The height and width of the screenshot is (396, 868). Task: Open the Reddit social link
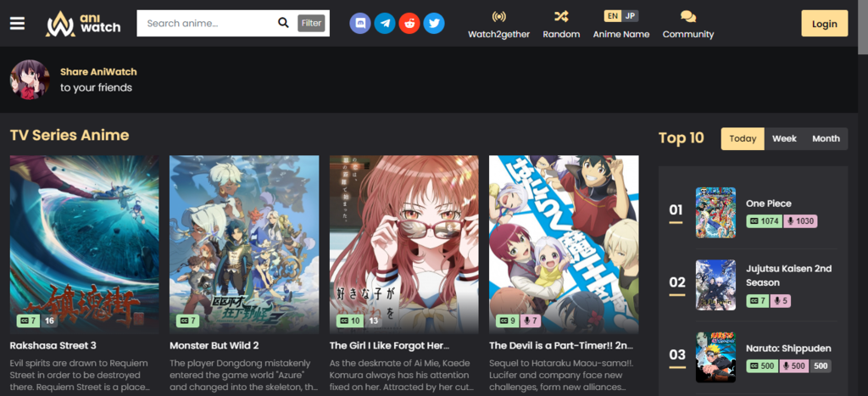409,23
